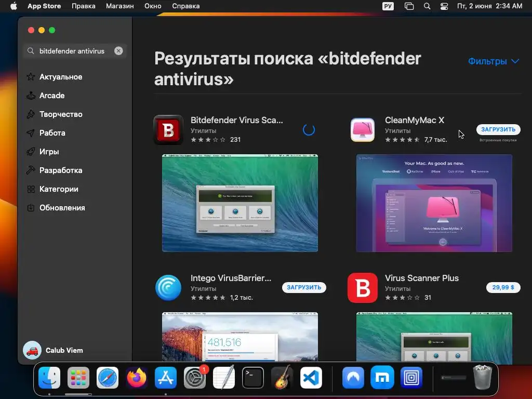The image size is (532, 399).
Task: Open Control Center in menu bar
Action: click(x=444, y=6)
